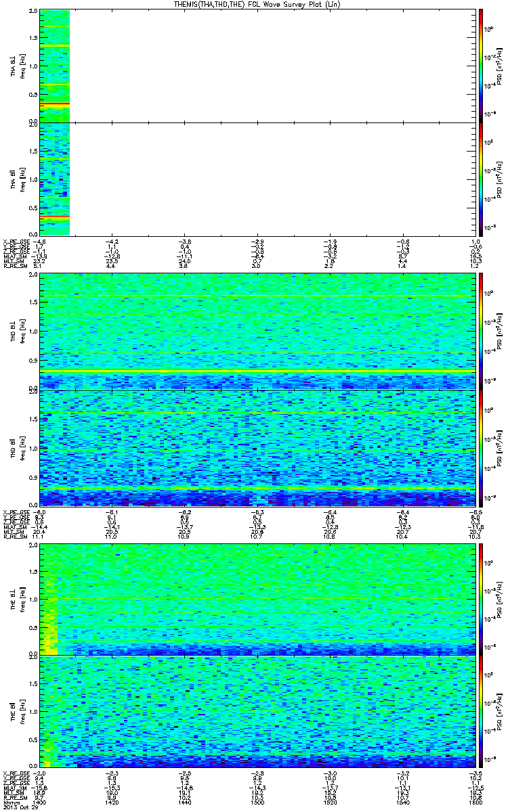The height and width of the screenshot is (812, 508).
Task: Pick the THE BLL panel color bar
Action: point(482,599)
